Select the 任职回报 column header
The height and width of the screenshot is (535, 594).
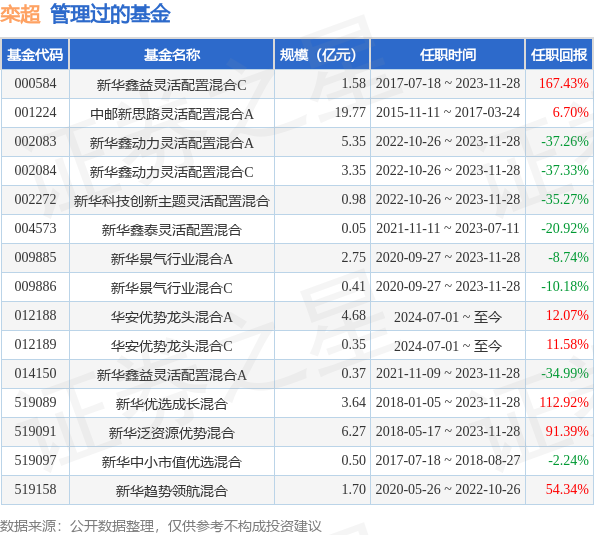(x=559, y=55)
